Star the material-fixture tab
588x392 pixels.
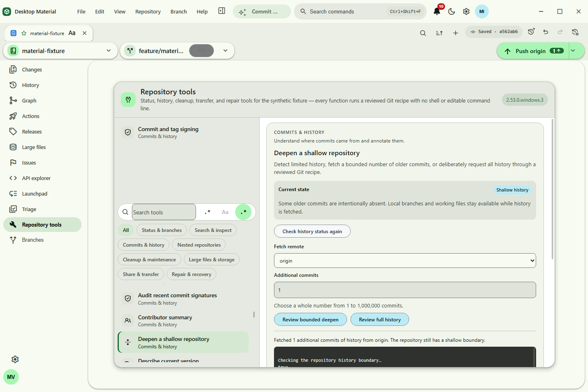click(24, 33)
